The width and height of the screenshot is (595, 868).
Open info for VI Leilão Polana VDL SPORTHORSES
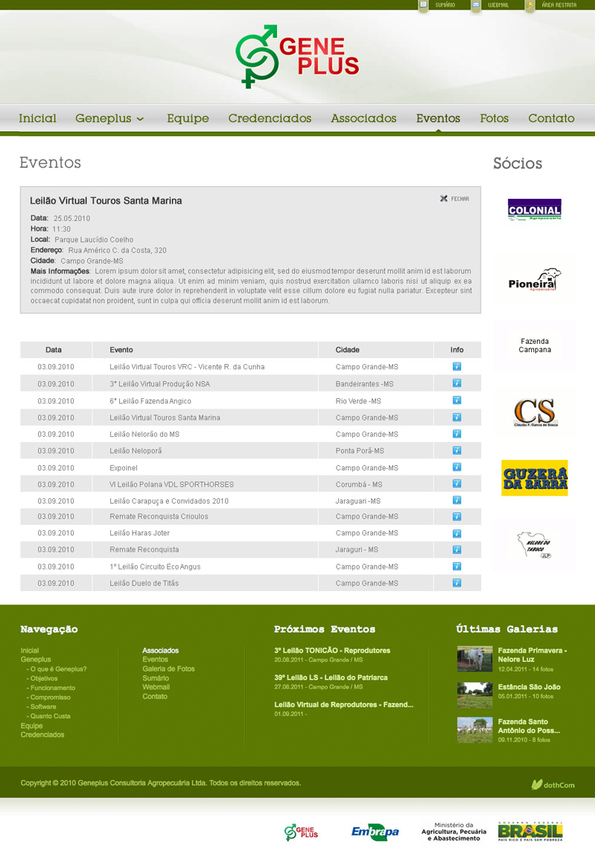(x=456, y=483)
